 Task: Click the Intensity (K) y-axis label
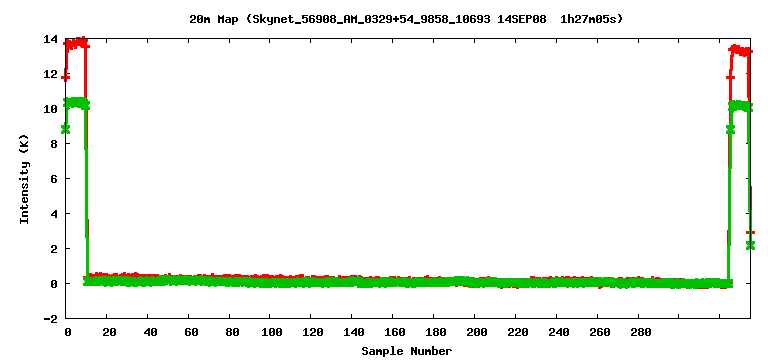pyautogui.click(x=25, y=179)
